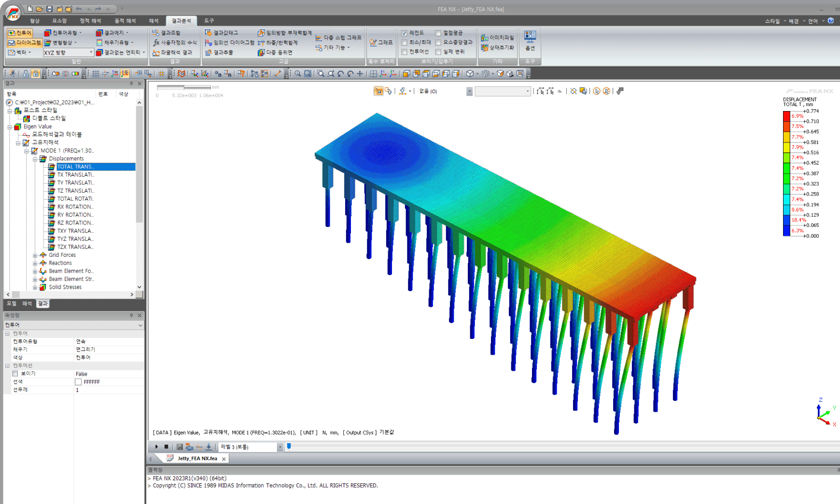Click the isometric view cube icon
Screen dimensions: 840x504
pyautogui.click(x=470, y=74)
